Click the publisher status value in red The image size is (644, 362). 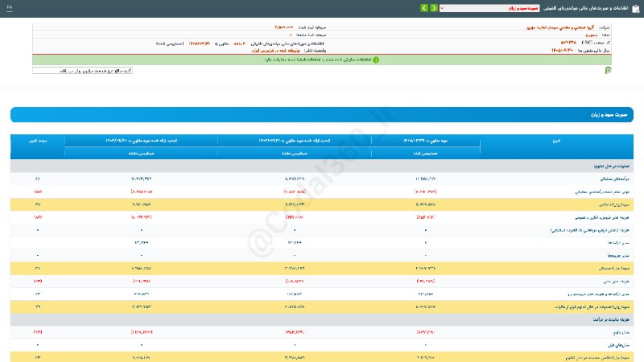(275, 51)
